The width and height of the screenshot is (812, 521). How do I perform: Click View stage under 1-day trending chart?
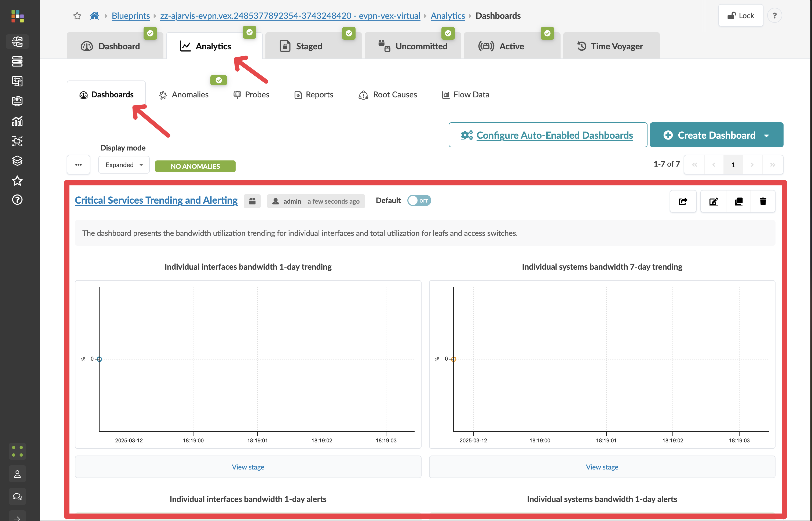click(248, 467)
